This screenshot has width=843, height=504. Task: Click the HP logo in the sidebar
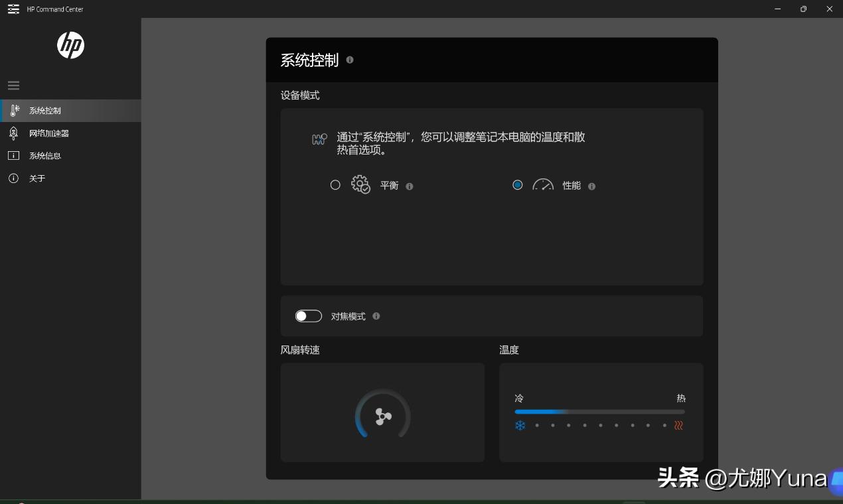pyautogui.click(x=70, y=45)
